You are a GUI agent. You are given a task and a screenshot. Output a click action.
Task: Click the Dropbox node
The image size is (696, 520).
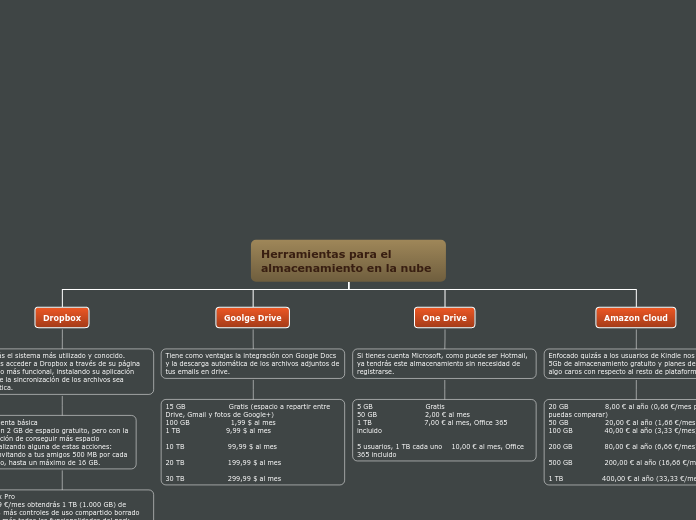tap(62, 318)
